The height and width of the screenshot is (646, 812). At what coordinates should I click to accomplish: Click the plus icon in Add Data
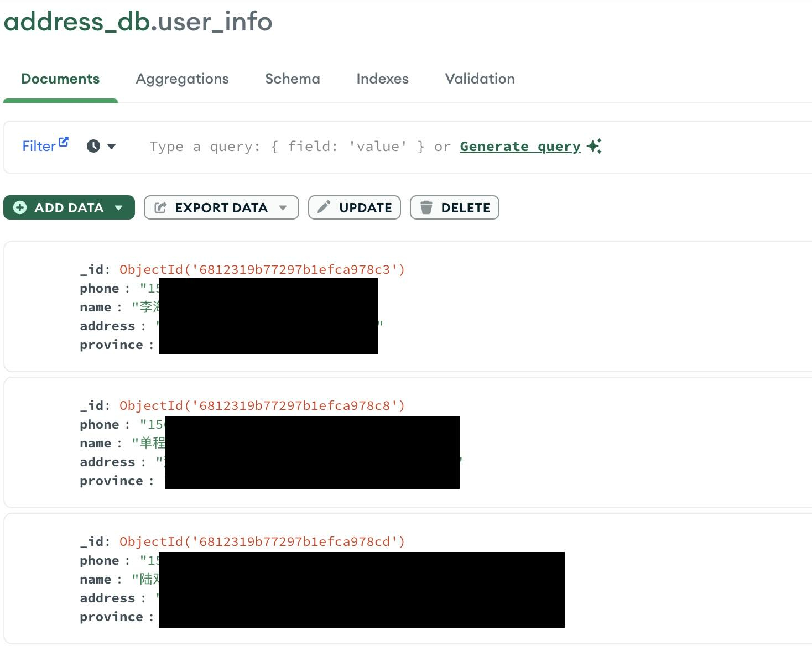click(20, 207)
